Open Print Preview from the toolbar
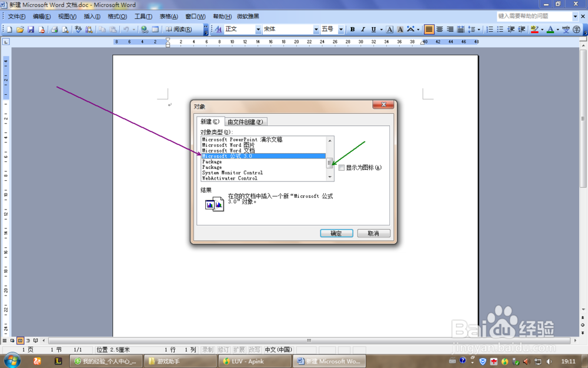The image size is (588, 368). point(65,29)
